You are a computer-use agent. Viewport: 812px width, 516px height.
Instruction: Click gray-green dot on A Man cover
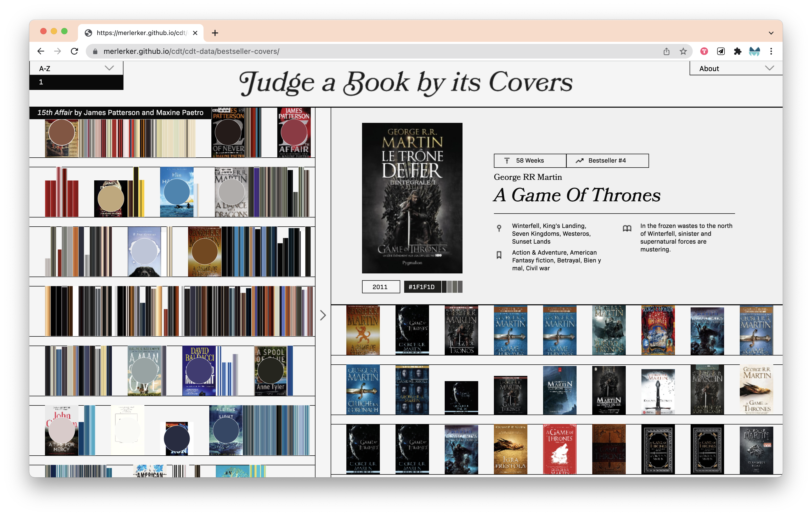[x=144, y=371]
